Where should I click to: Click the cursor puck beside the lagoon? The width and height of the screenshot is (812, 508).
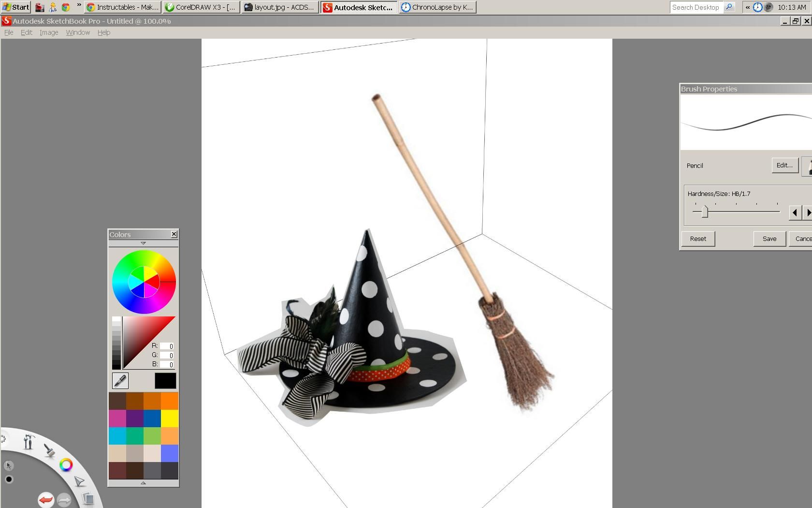(x=9, y=466)
